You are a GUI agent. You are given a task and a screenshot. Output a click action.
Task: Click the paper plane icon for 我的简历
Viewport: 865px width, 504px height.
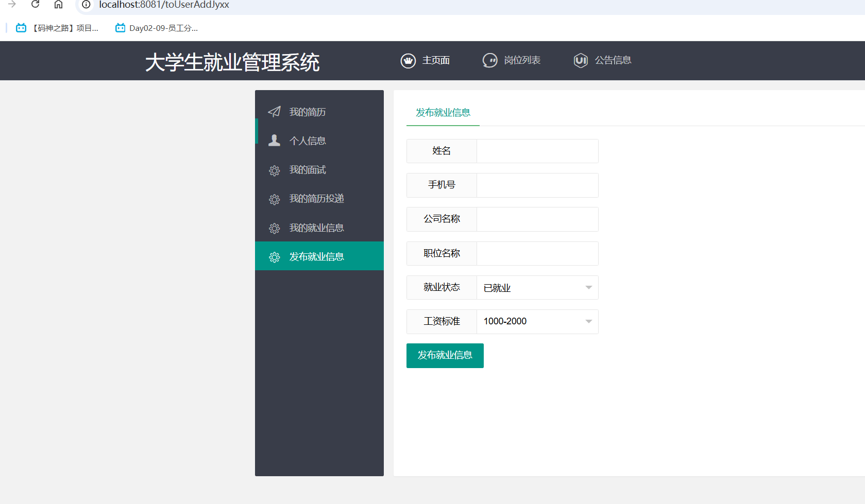[274, 112]
